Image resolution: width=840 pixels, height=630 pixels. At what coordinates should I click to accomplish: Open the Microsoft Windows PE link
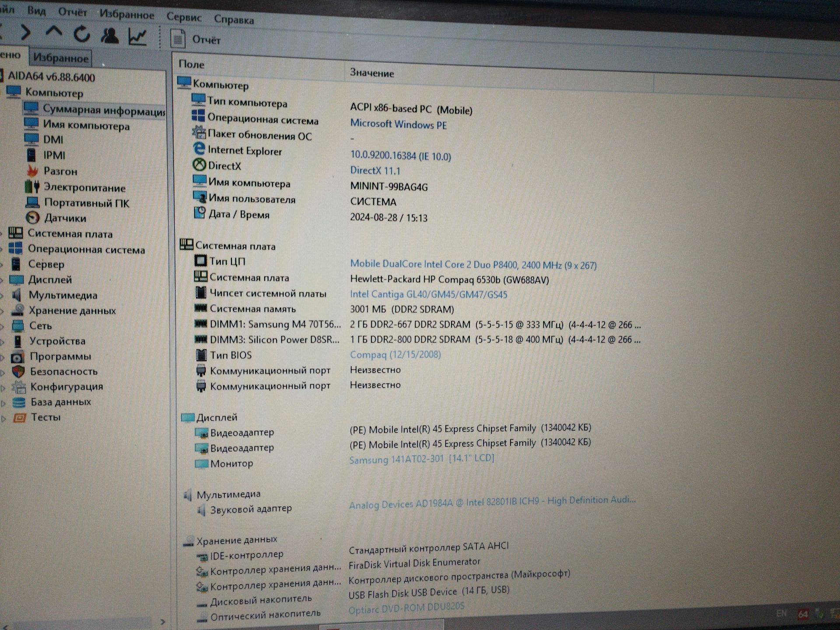399,124
